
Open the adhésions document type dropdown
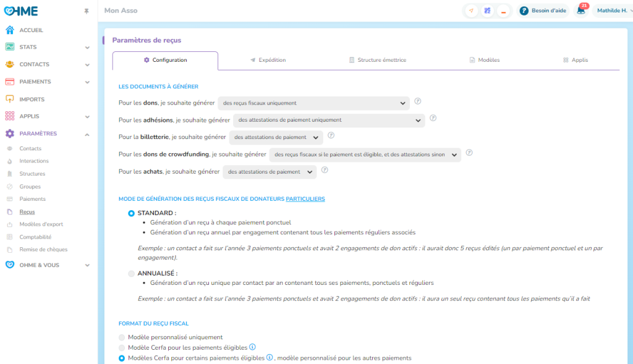(x=328, y=120)
